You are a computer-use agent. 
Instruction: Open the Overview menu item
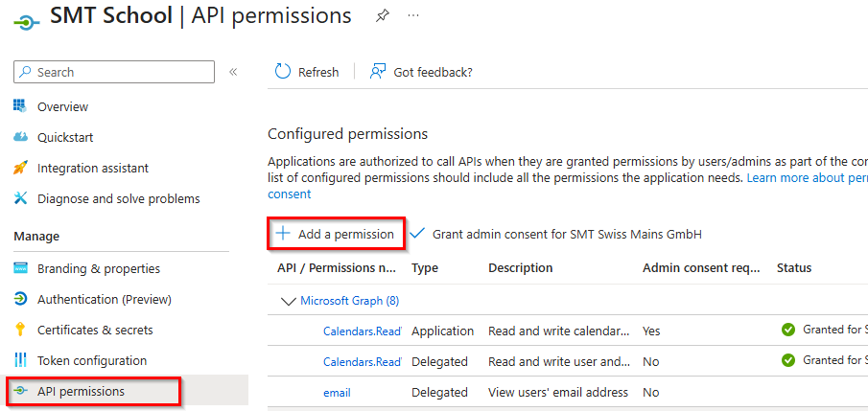[62, 106]
